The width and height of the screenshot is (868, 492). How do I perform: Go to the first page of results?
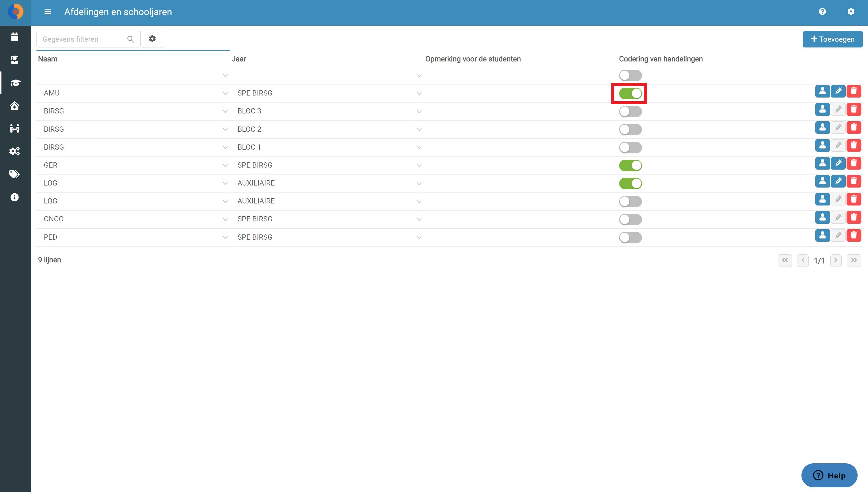click(785, 260)
